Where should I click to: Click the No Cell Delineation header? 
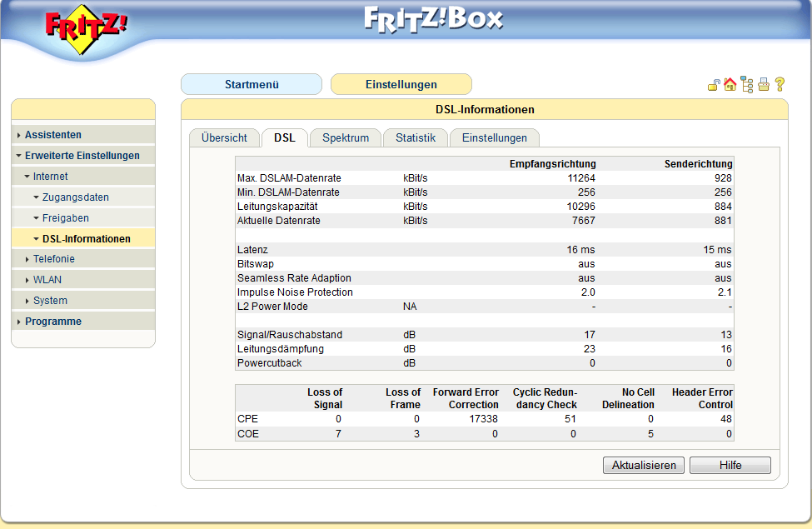[628, 398]
